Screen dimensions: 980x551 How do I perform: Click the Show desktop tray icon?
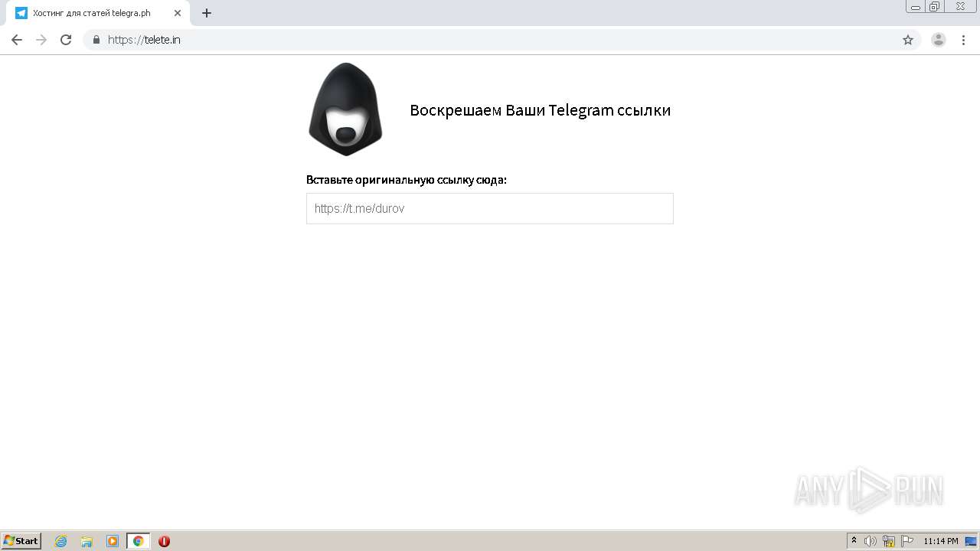[x=972, y=541]
